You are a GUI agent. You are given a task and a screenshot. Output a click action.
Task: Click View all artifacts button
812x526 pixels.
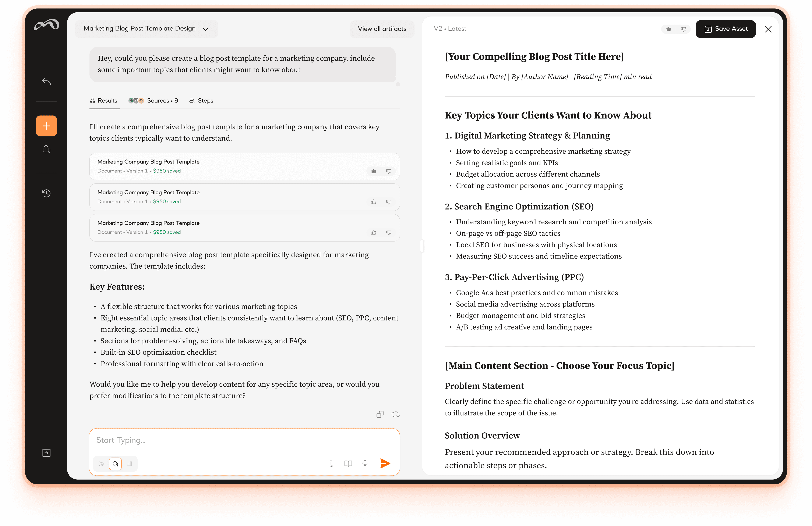(x=382, y=29)
